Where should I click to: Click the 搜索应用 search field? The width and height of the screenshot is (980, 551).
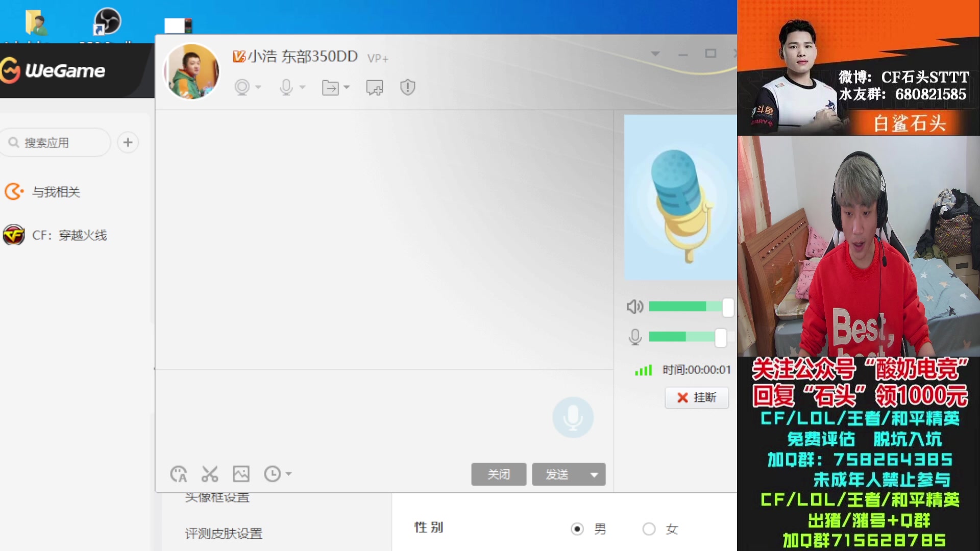[55, 142]
